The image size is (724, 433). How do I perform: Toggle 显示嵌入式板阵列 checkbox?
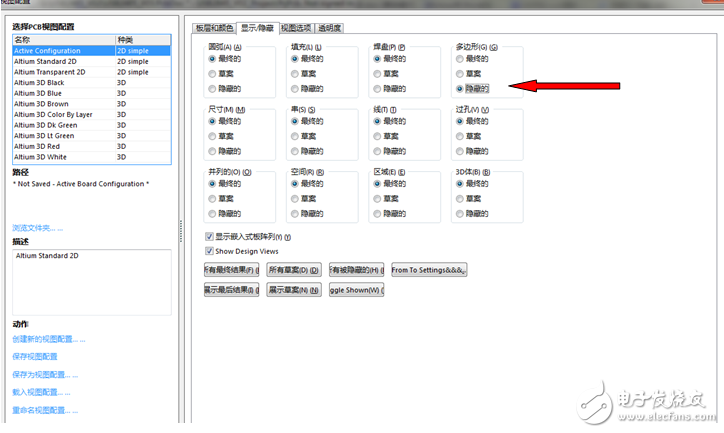(x=209, y=237)
